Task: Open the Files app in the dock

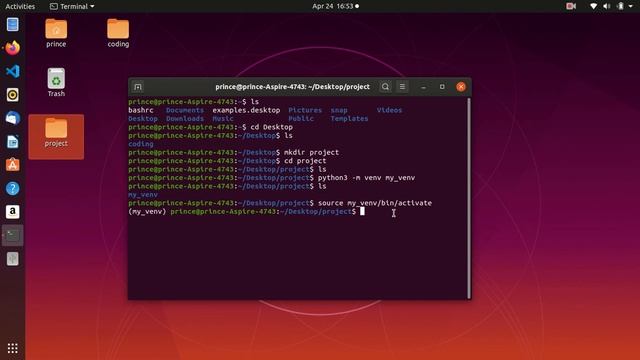Action: 13,25
